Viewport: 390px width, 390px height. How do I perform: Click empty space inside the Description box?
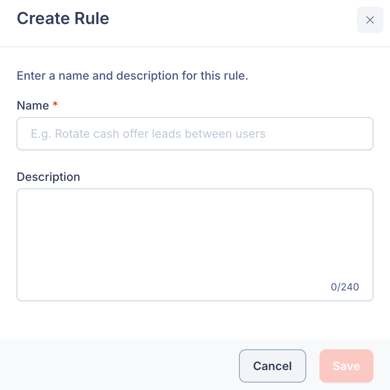click(167, 233)
